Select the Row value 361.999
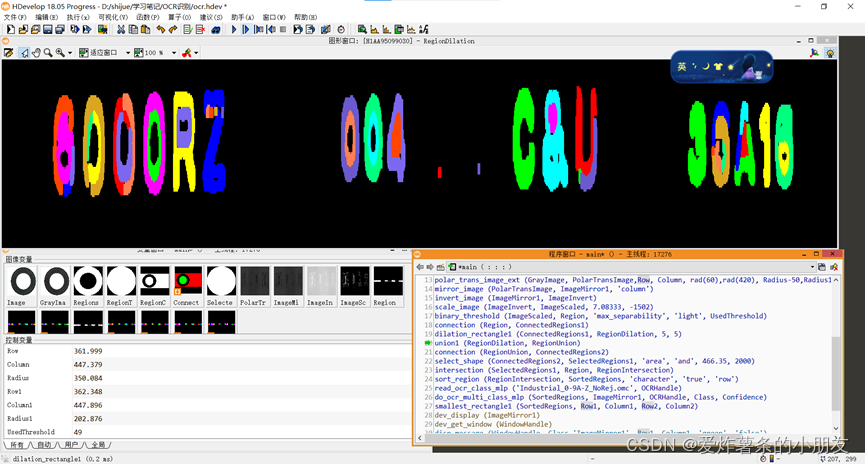Screen dimensions: 865x464 88,351
